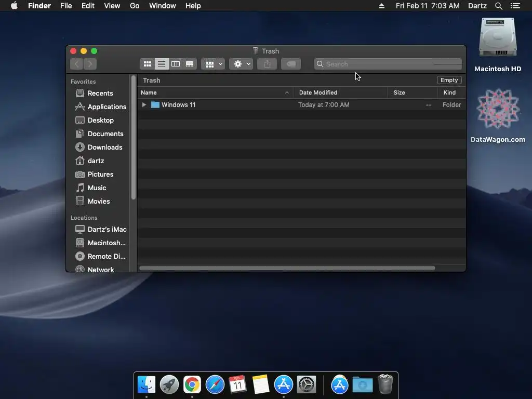532x399 pixels.
Task: Open Finder from the Dock
Action: pos(147,384)
